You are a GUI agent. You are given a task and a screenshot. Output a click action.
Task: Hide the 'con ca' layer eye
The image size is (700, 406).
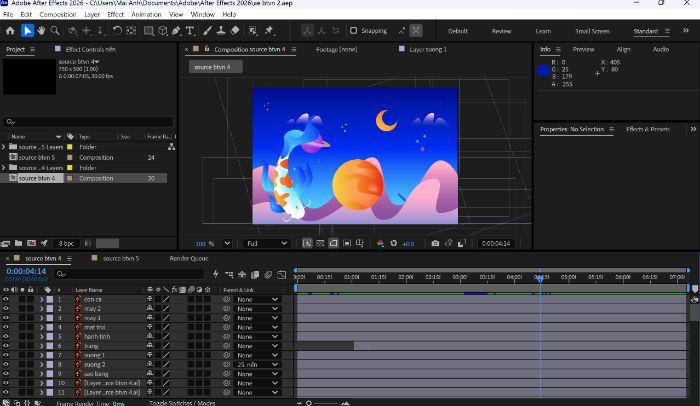point(6,299)
